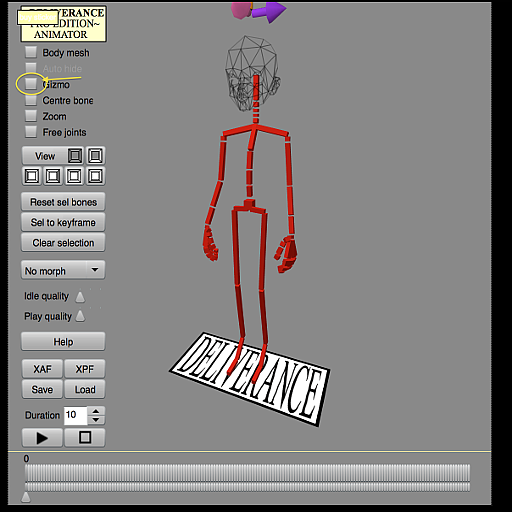This screenshot has width=512, height=512.
Task: Select the first view icon in lower row
Action: pos(32,176)
